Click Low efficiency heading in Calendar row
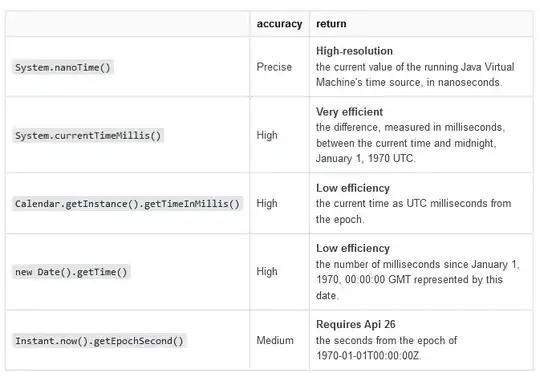 [353, 188]
